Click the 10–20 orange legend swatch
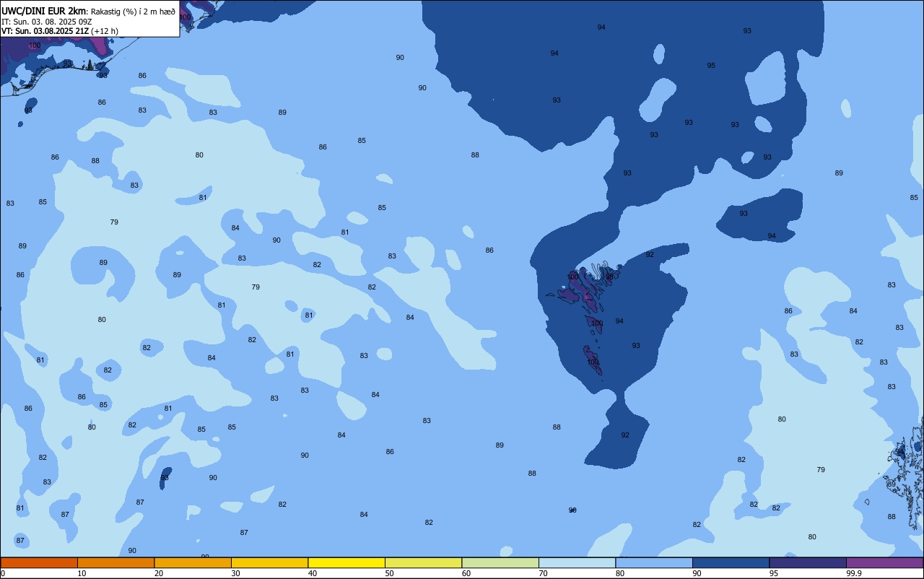 point(115,562)
